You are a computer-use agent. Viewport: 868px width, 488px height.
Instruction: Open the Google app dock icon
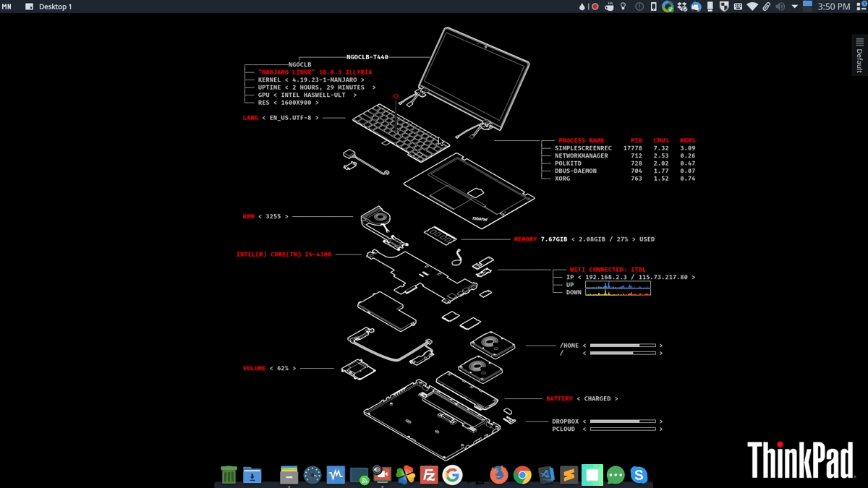tap(452, 474)
